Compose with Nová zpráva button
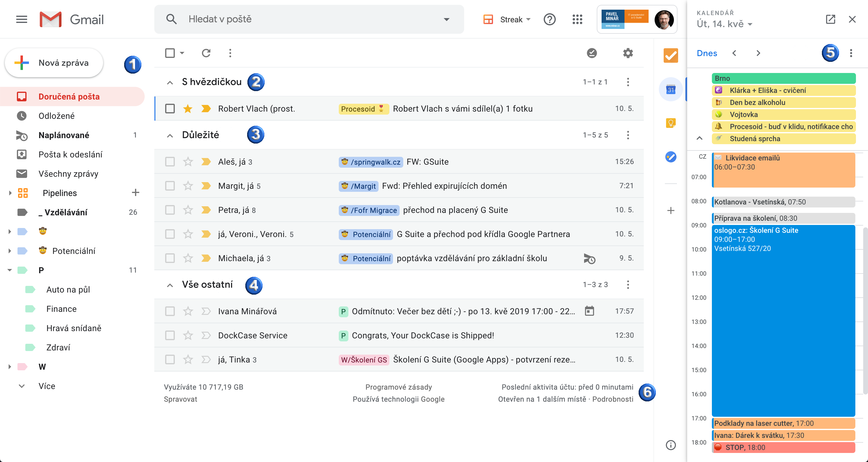The width and height of the screenshot is (868, 462). [54, 63]
